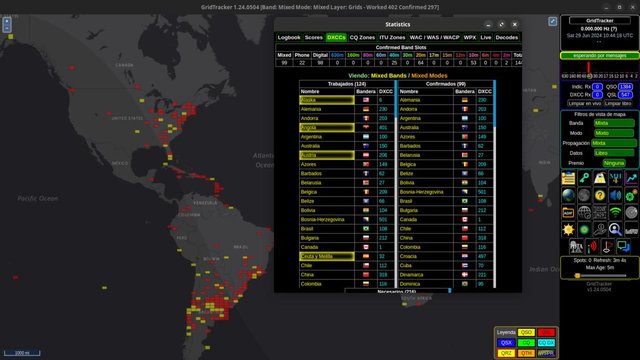Open the chat bubbles icon

[623, 246]
